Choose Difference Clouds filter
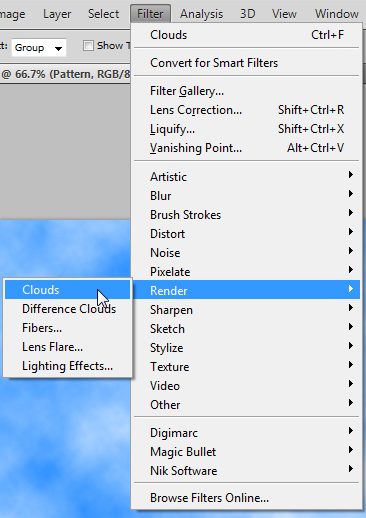 [68, 309]
